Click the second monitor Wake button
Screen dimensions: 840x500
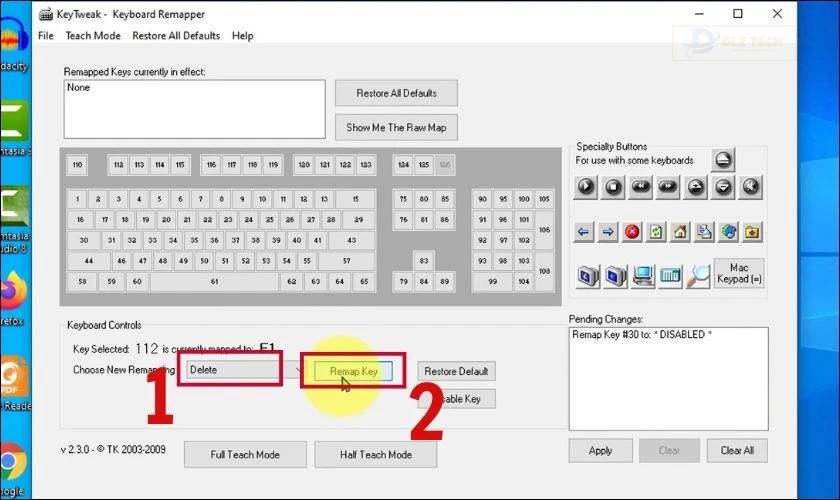(x=615, y=276)
